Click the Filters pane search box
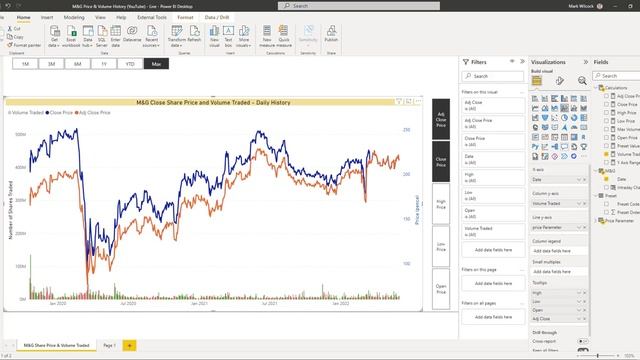 (493, 76)
